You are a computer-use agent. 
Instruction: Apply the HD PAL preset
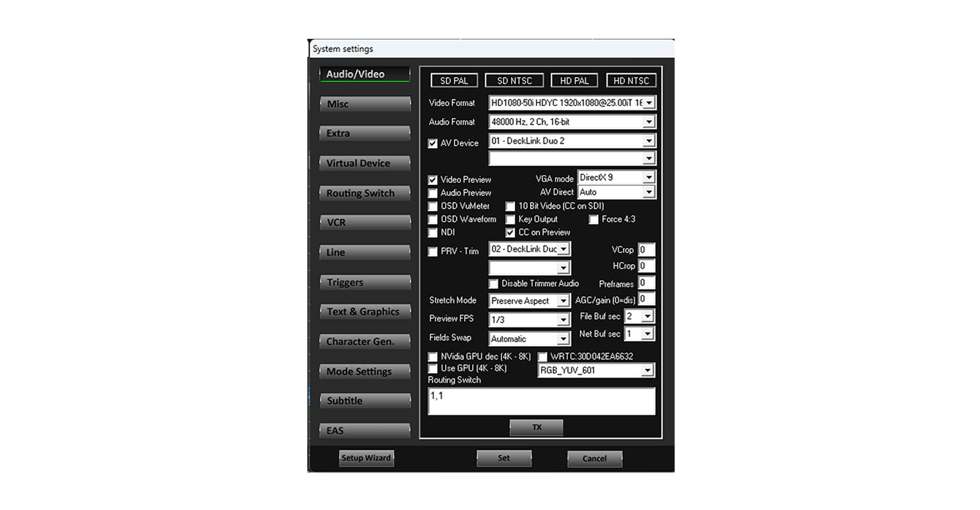574,81
